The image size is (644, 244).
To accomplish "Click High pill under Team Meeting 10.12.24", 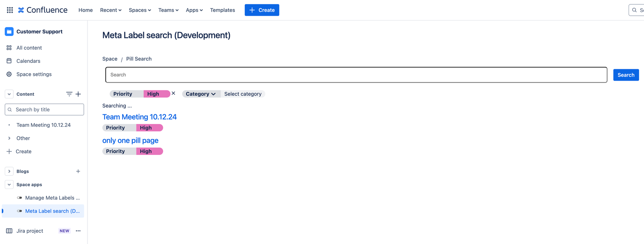I will click(x=150, y=128).
